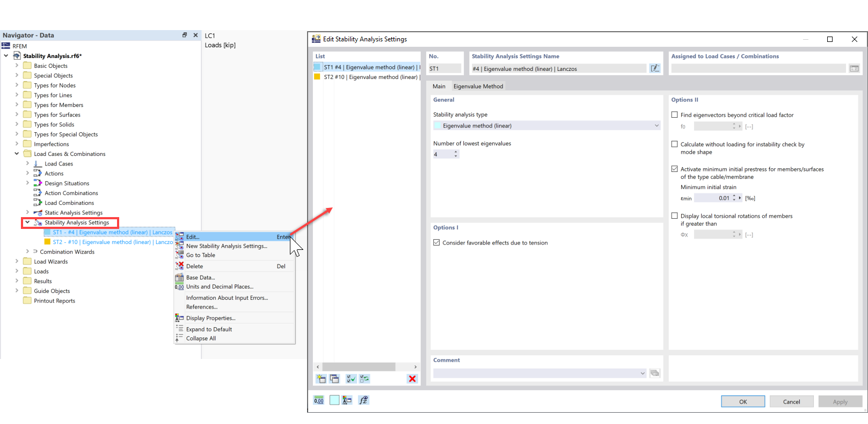The image size is (868, 424).
Task: Click the Apply button
Action: [x=840, y=401]
